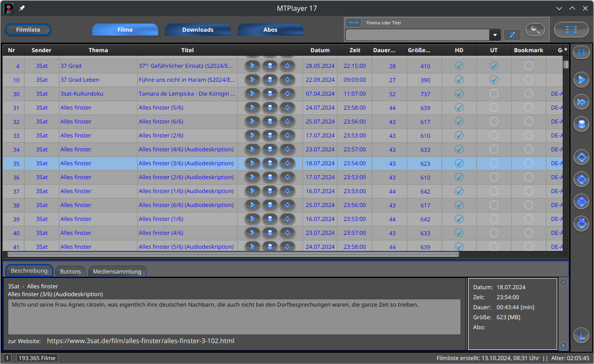Screen dimensions: 594x364
Task: Click the first sidebar diamond bookmark icon
Action: click(x=581, y=157)
